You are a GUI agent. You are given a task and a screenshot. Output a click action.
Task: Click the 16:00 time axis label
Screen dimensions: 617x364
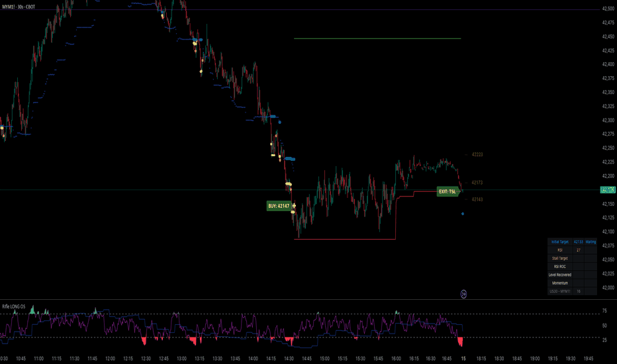[396, 359]
